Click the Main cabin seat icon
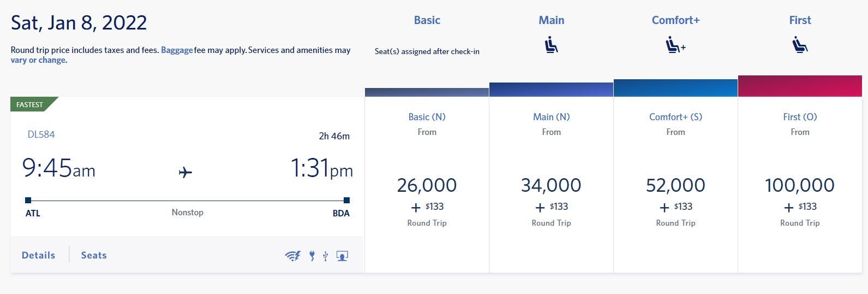The width and height of the screenshot is (868, 294). pyautogui.click(x=551, y=44)
